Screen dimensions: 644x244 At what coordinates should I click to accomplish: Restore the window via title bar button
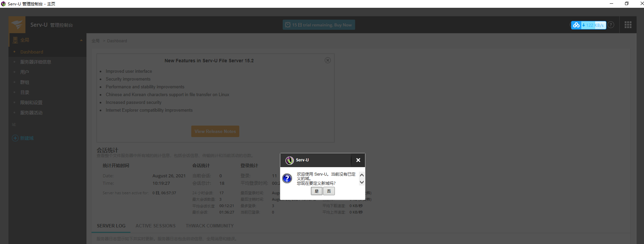click(x=627, y=3)
